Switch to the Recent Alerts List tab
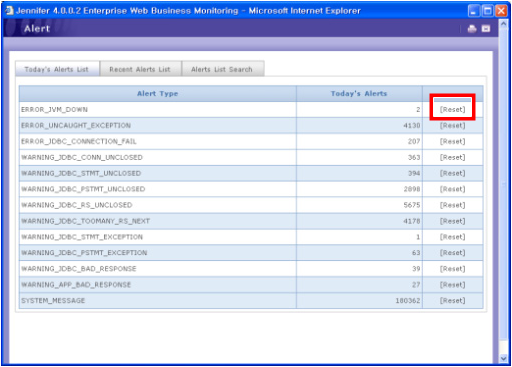This screenshot has height=367, width=512. pos(140,69)
